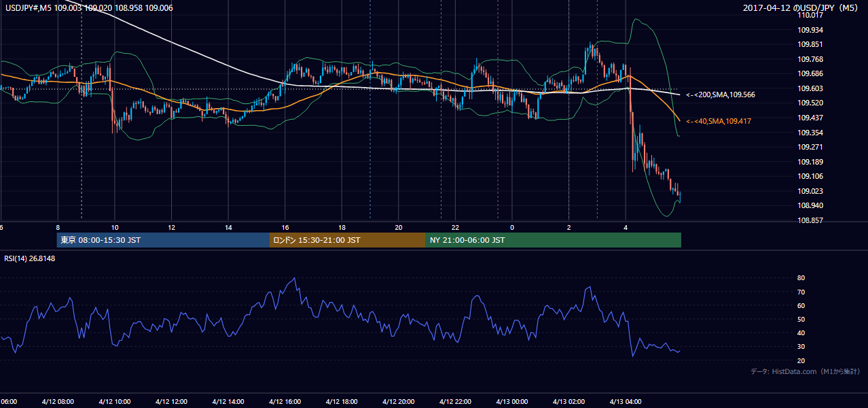The height and width of the screenshot is (408, 868).
Task: Click the 108.940 price axis label
Action: click(x=812, y=205)
